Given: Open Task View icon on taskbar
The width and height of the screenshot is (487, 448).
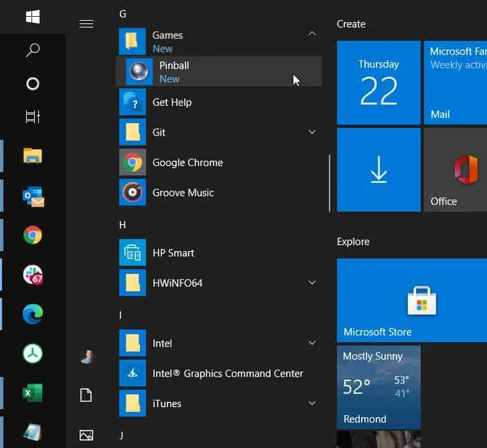Looking at the screenshot, I should tap(33, 117).
